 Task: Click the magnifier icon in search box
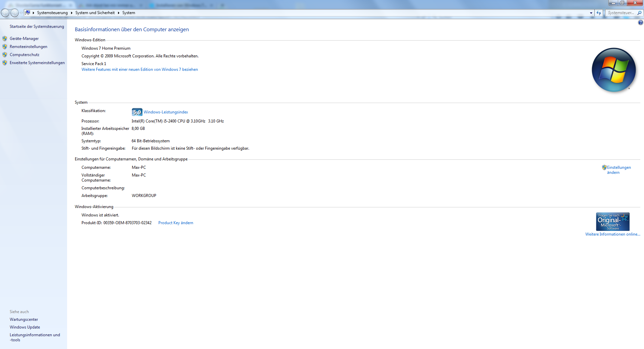639,13
